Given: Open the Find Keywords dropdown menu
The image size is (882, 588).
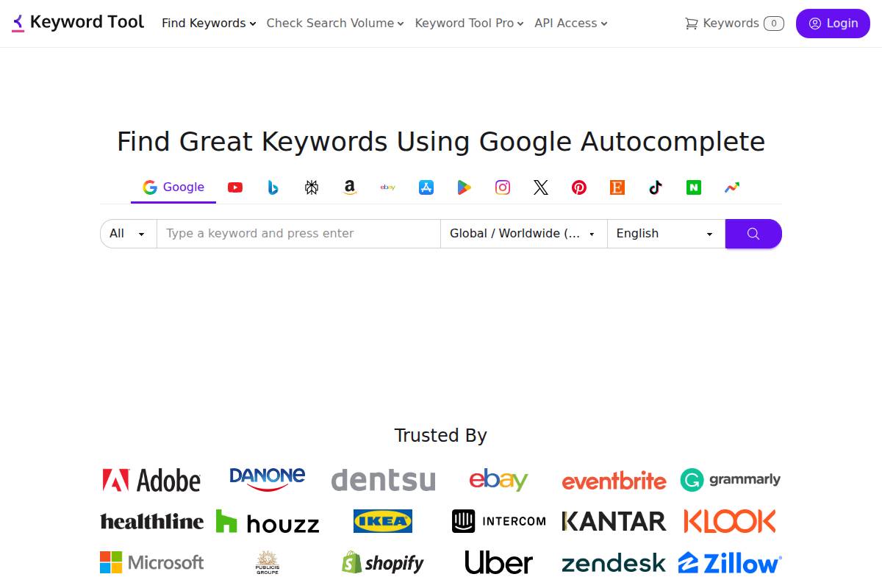Looking at the screenshot, I should click(207, 23).
